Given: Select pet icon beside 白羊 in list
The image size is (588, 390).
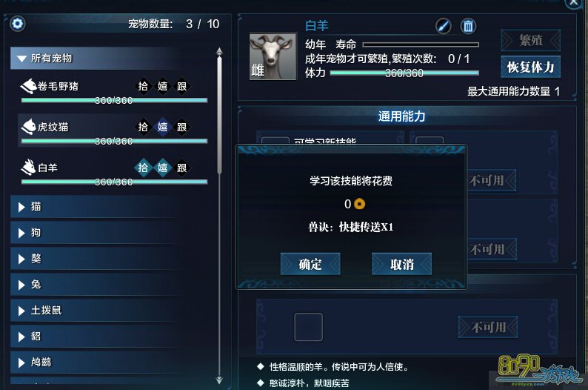Looking at the screenshot, I should (28, 168).
